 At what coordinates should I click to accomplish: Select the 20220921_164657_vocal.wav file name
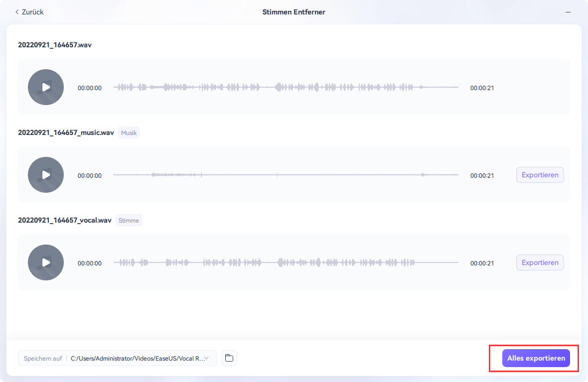[65, 220]
